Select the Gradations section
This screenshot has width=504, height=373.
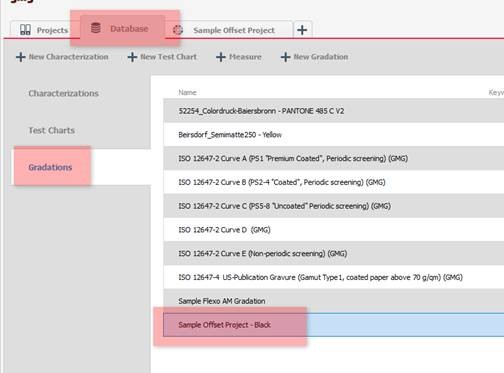pyautogui.click(x=50, y=167)
